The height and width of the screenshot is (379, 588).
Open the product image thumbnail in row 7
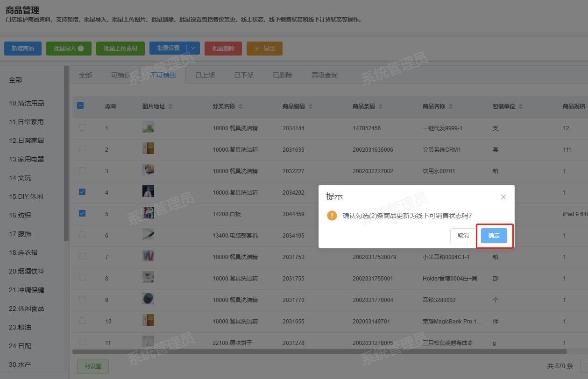(x=148, y=256)
